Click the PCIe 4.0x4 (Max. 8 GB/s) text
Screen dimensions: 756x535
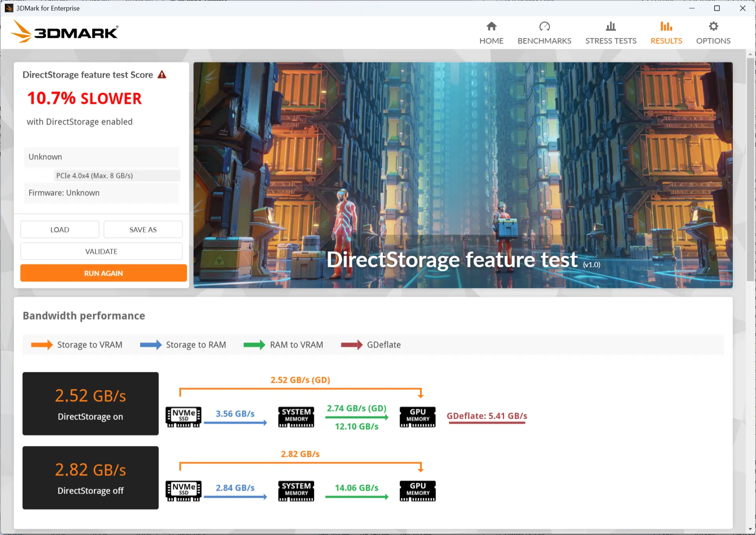coord(94,176)
